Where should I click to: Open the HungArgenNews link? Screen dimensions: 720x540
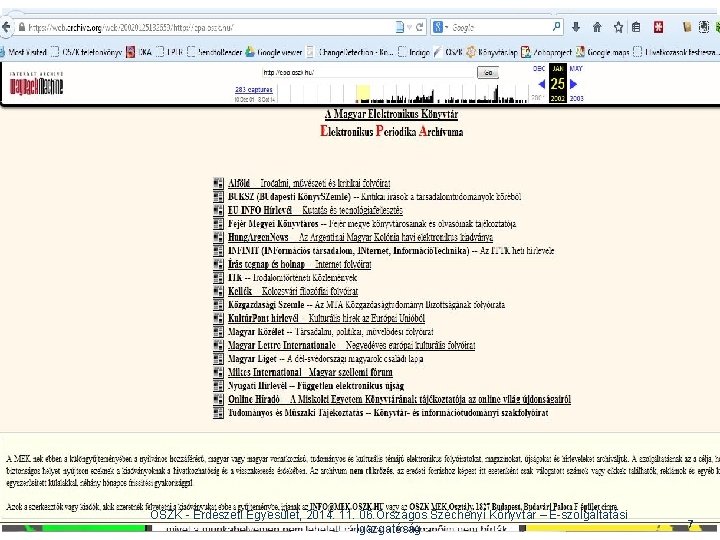tap(360, 237)
